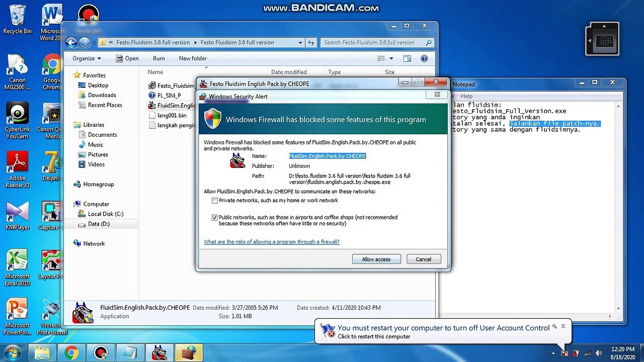Click Open in Explorer toolbar

127,58
